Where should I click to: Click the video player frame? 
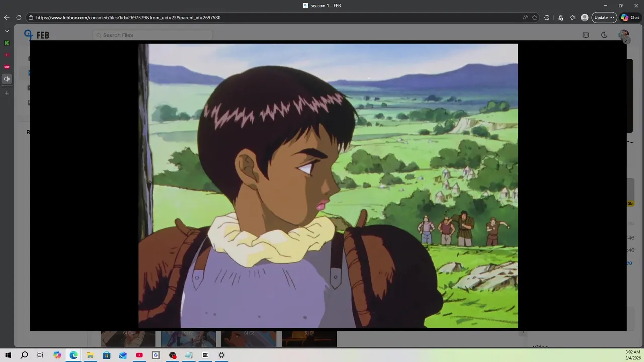tap(328, 186)
